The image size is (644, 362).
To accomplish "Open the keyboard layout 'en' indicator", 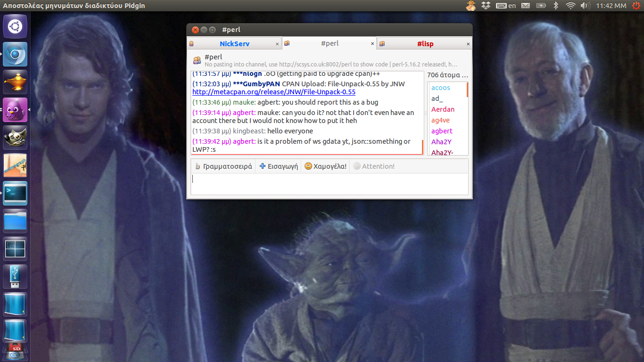I will (x=506, y=6).
